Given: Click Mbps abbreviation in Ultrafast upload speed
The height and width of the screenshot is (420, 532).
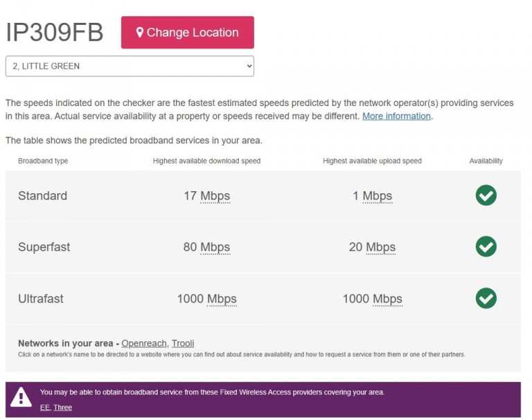Looking at the screenshot, I should (387, 299).
